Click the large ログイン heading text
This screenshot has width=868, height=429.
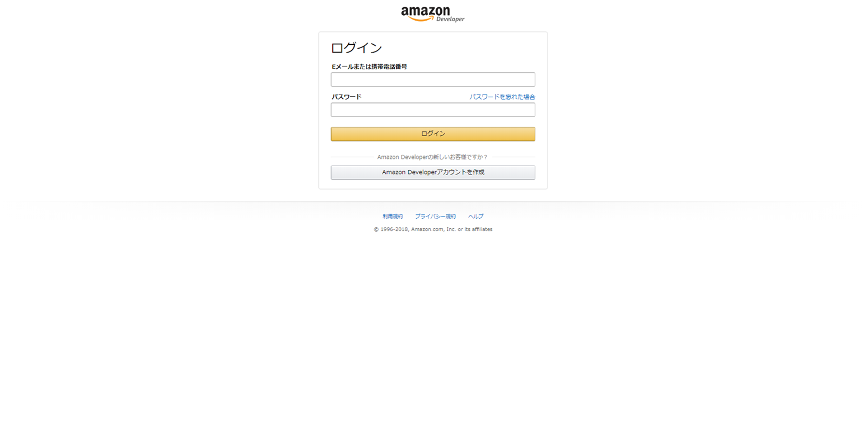coord(356,48)
